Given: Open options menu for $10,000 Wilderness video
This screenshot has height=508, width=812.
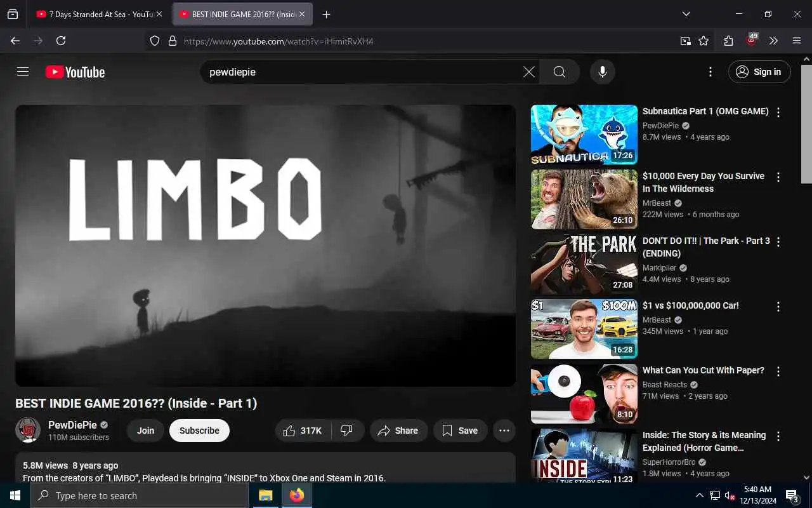Looking at the screenshot, I should click(778, 177).
